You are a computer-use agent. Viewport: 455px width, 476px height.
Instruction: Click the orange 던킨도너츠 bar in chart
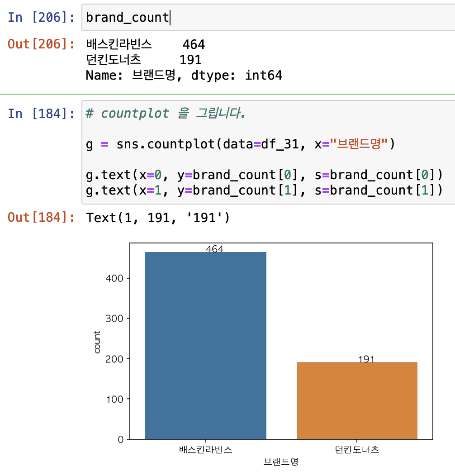pyautogui.click(x=357, y=400)
